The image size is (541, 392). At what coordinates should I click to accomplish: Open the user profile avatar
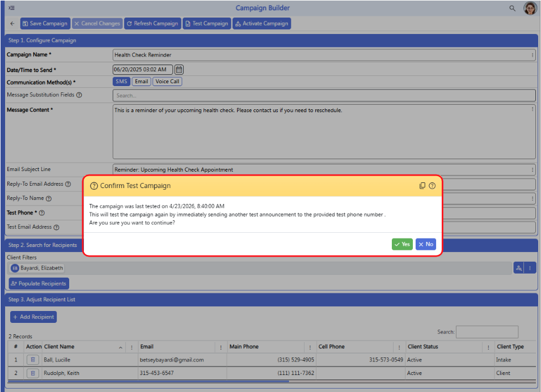coord(530,8)
